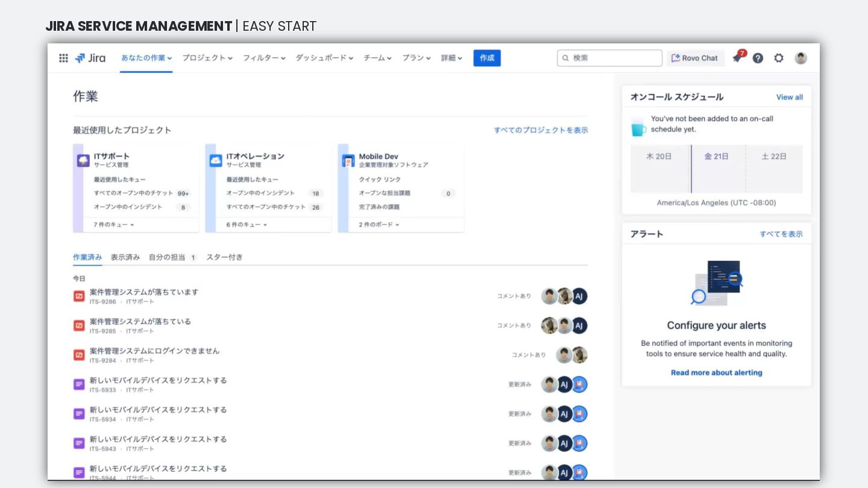The height and width of the screenshot is (488, 868).
Task: Open the app switcher grid icon
Action: 63,58
